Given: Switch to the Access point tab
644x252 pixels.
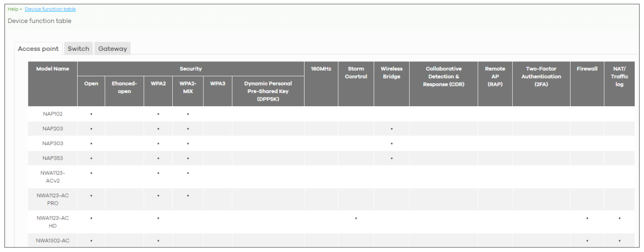Looking at the screenshot, I should click(x=39, y=48).
